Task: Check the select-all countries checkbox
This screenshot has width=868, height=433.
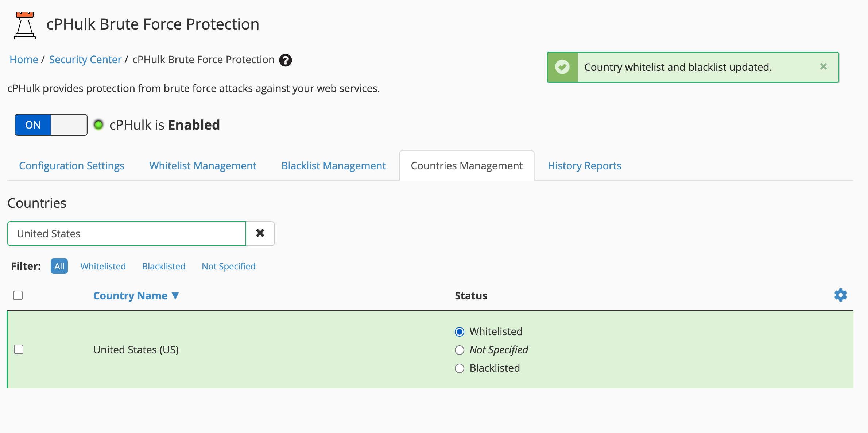Action: (18, 295)
